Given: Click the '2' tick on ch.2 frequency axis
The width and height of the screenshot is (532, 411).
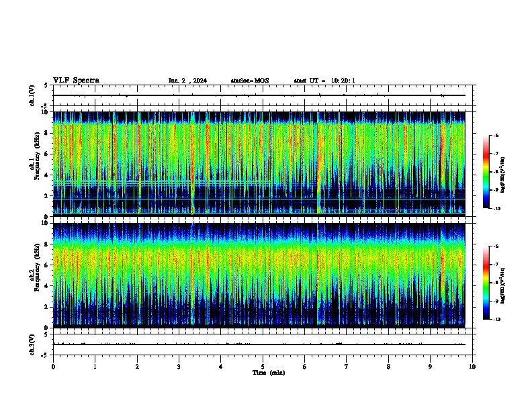Looking at the screenshot, I should point(47,307).
